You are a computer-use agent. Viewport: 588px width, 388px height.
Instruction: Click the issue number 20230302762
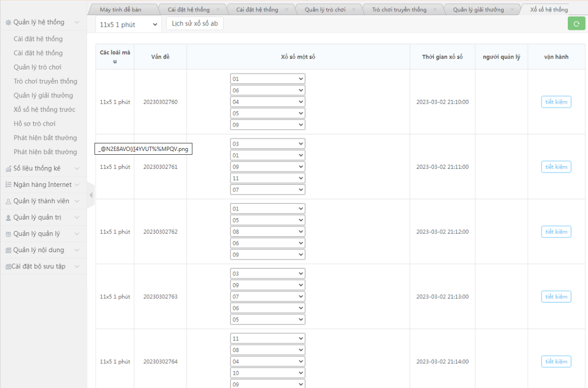(x=160, y=232)
